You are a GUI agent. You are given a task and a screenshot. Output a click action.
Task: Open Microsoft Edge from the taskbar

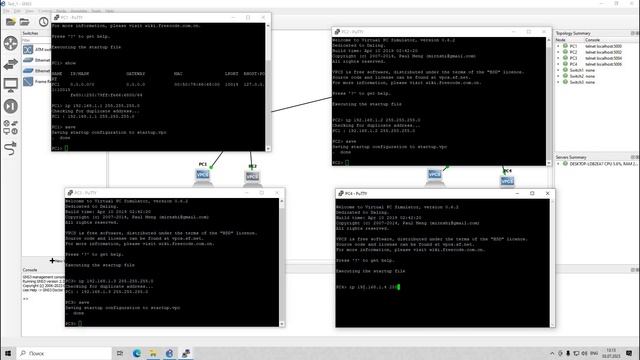coord(137,353)
